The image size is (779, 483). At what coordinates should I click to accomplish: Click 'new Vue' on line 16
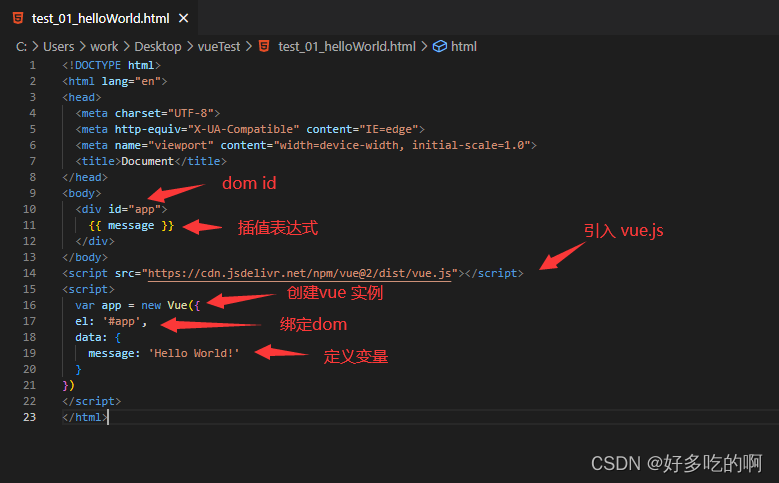pos(164,305)
